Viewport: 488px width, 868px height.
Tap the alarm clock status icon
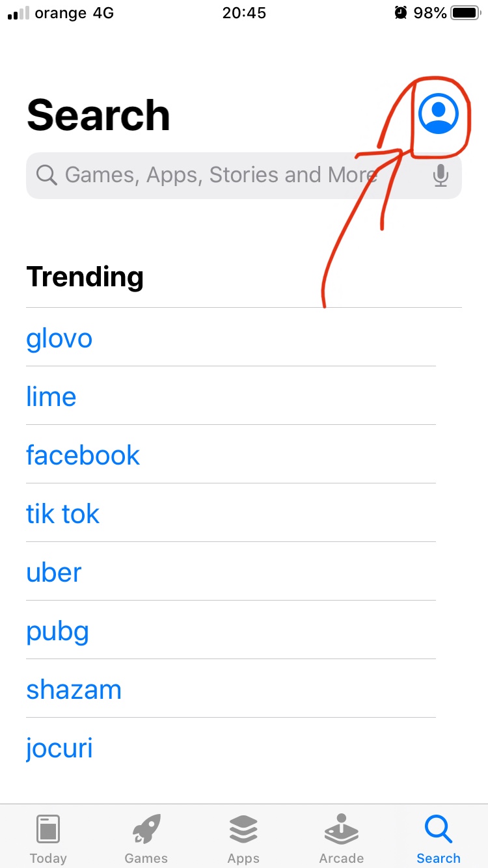401,12
